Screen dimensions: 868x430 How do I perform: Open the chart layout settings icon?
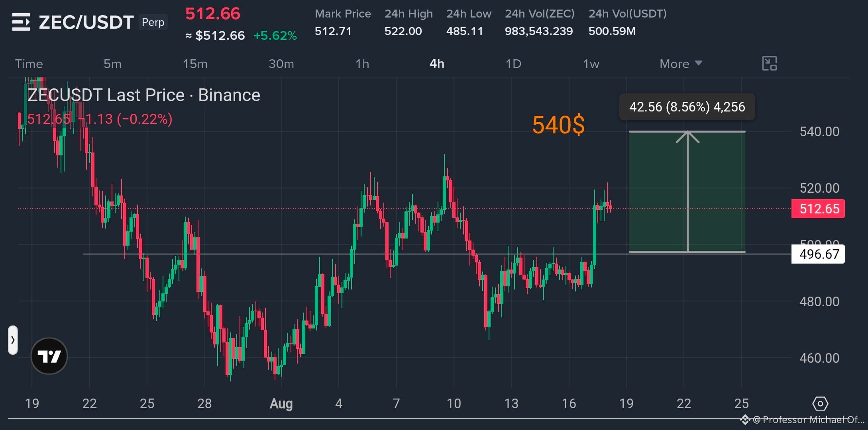click(x=769, y=64)
